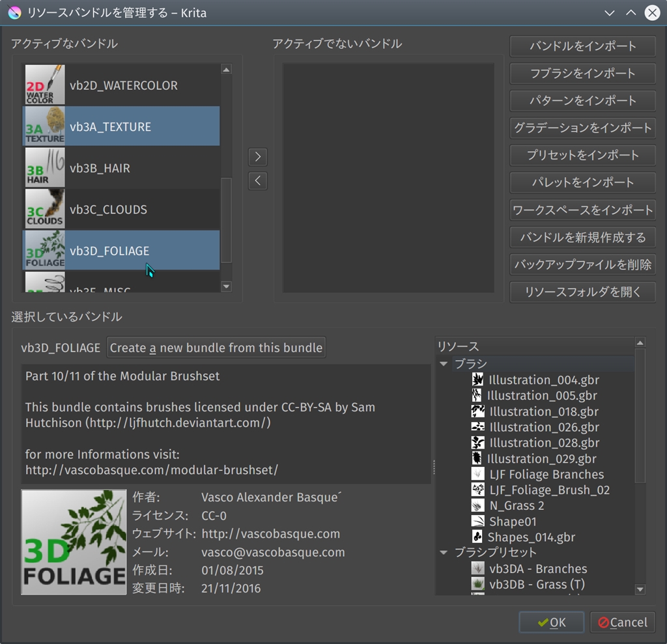Move bundle to active with left arrow
This screenshot has height=644, width=667.
pyautogui.click(x=258, y=181)
